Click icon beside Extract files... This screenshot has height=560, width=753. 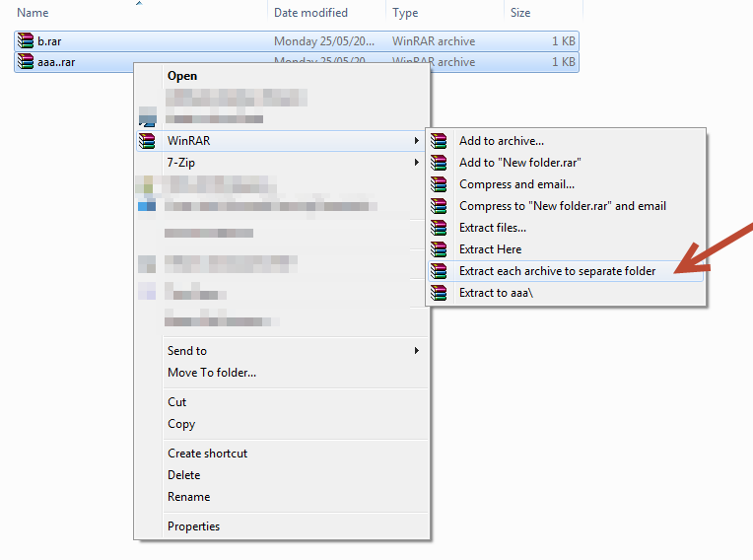[439, 227]
